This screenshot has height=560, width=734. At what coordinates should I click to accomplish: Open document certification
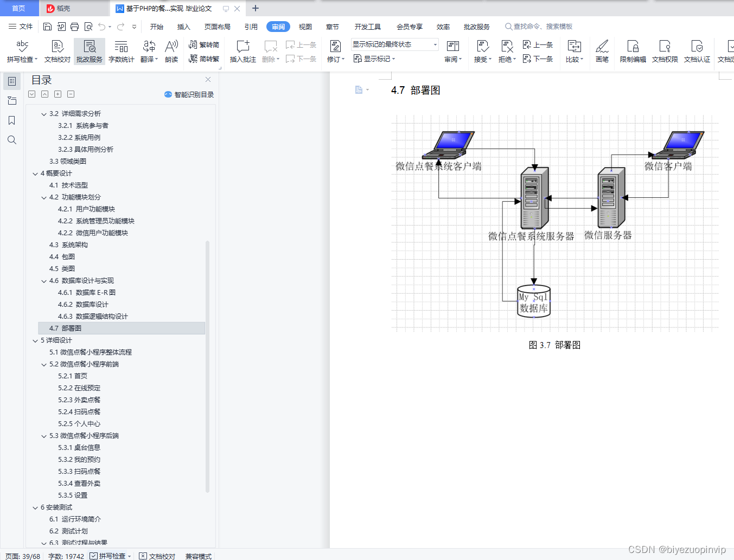(x=697, y=52)
